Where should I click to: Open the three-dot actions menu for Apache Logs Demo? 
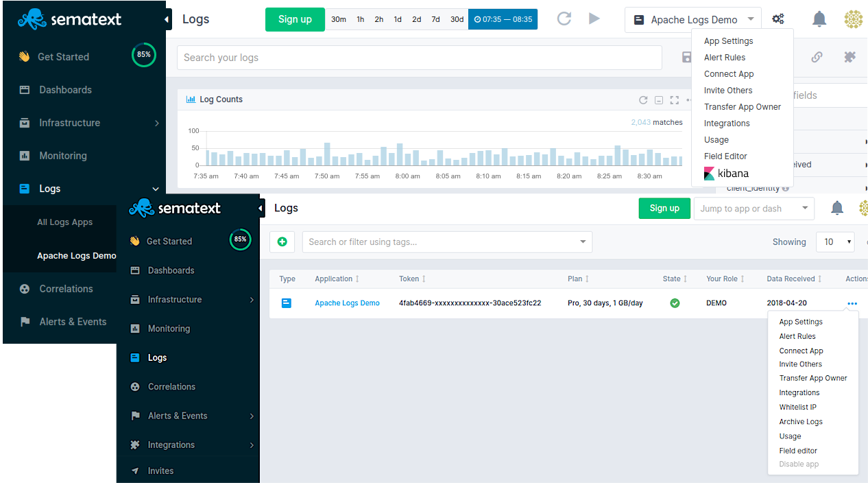[x=852, y=303]
